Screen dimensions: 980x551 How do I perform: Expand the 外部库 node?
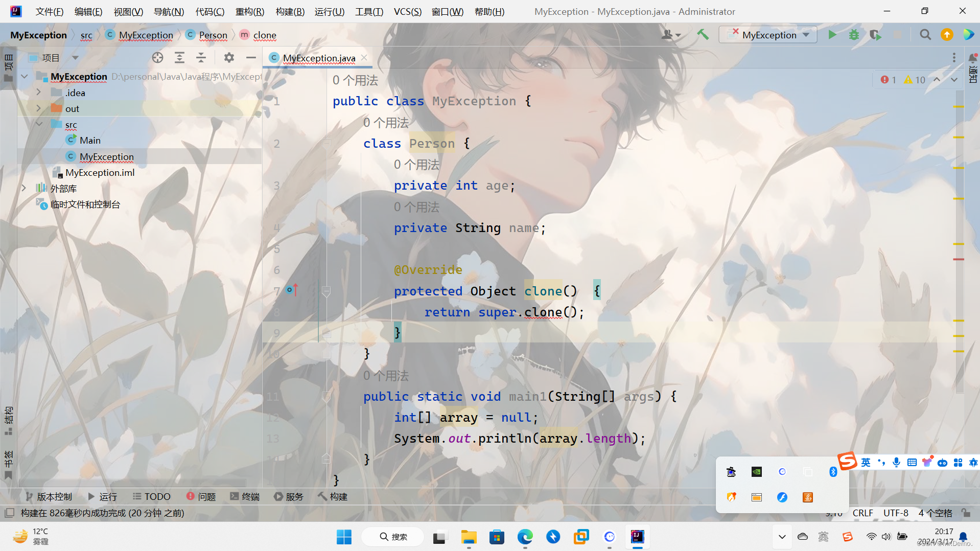[25, 188]
